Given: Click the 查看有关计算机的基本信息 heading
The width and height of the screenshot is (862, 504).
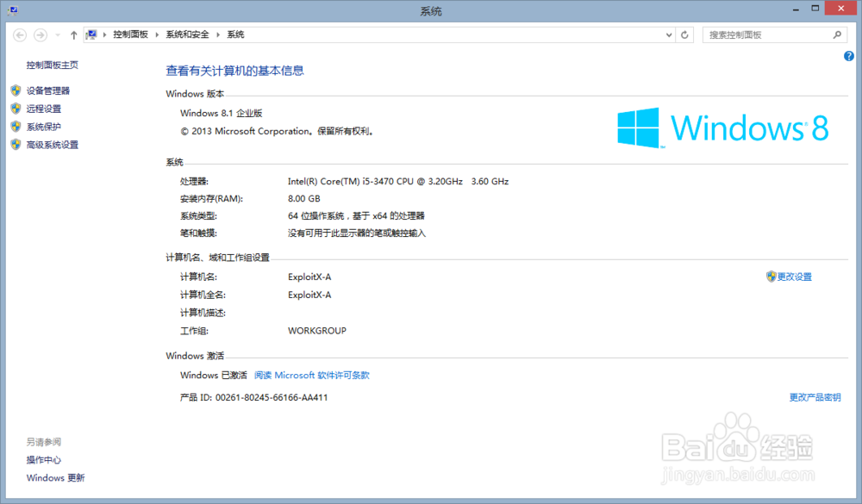Looking at the screenshot, I should coord(234,71).
